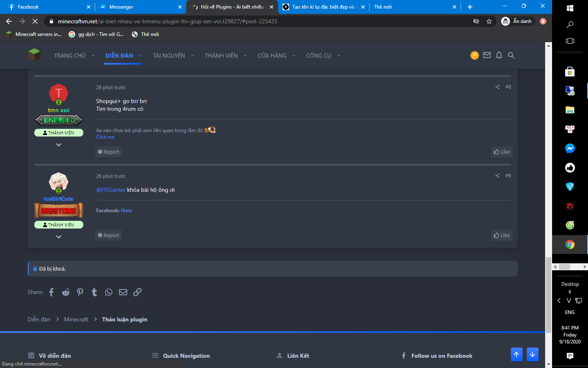Expand the Desktop toolbar chevron in taskbar

click(570, 292)
